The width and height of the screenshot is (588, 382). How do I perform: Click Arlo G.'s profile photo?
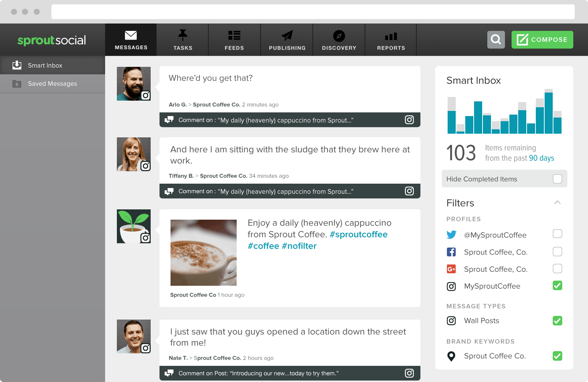click(134, 84)
